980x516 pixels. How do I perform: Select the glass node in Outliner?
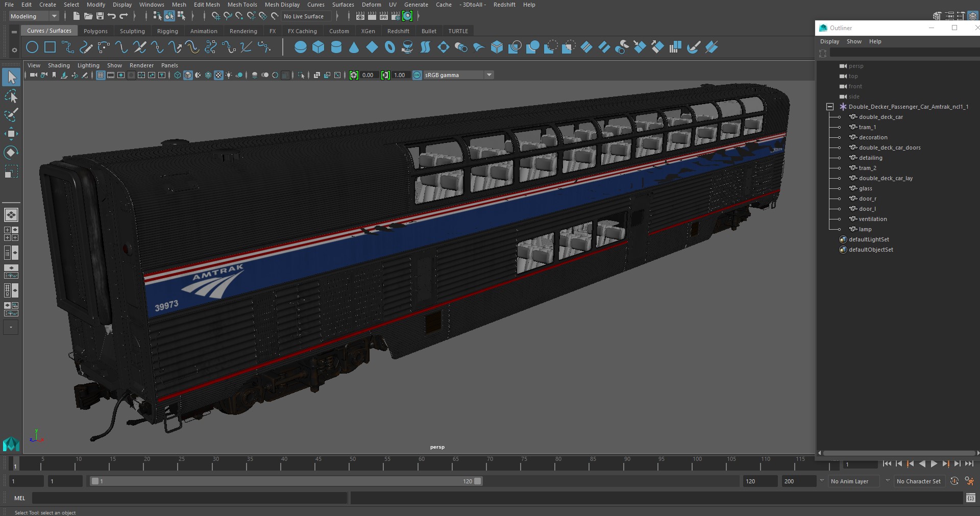point(865,188)
